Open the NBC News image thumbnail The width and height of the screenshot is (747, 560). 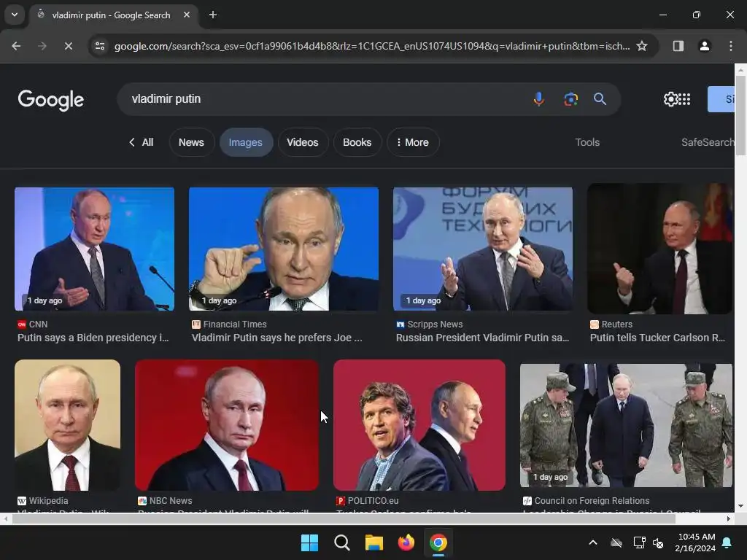pyautogui.click(x=227, y=425)
